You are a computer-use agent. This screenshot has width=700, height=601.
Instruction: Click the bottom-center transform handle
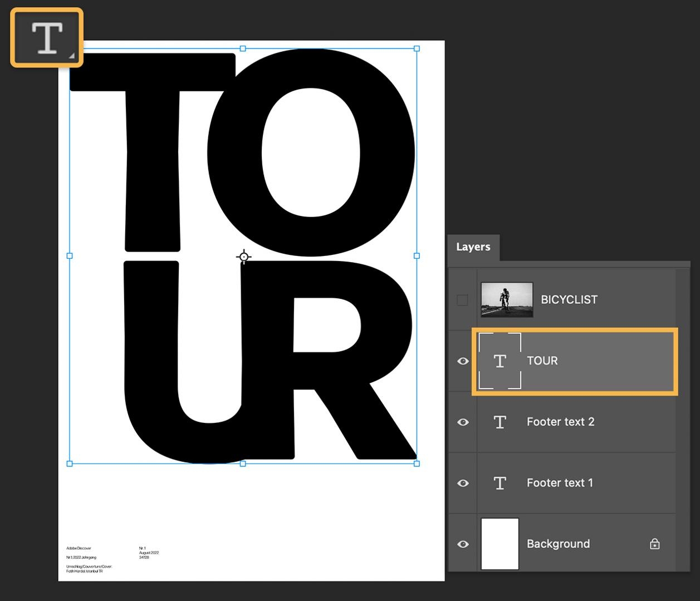point(243,464)
